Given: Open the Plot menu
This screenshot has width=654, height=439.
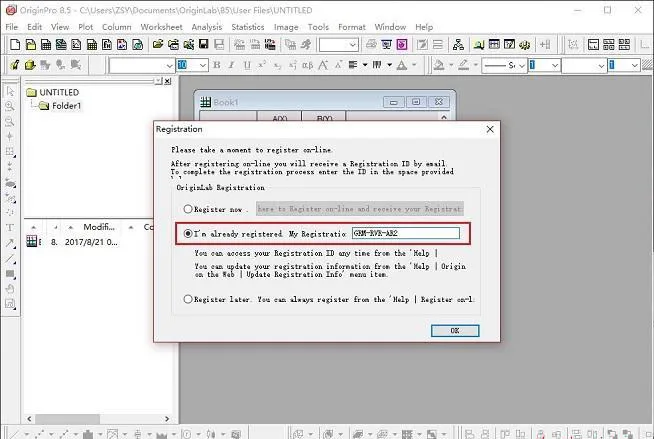Looking at the screenshot, I should 86,27.
